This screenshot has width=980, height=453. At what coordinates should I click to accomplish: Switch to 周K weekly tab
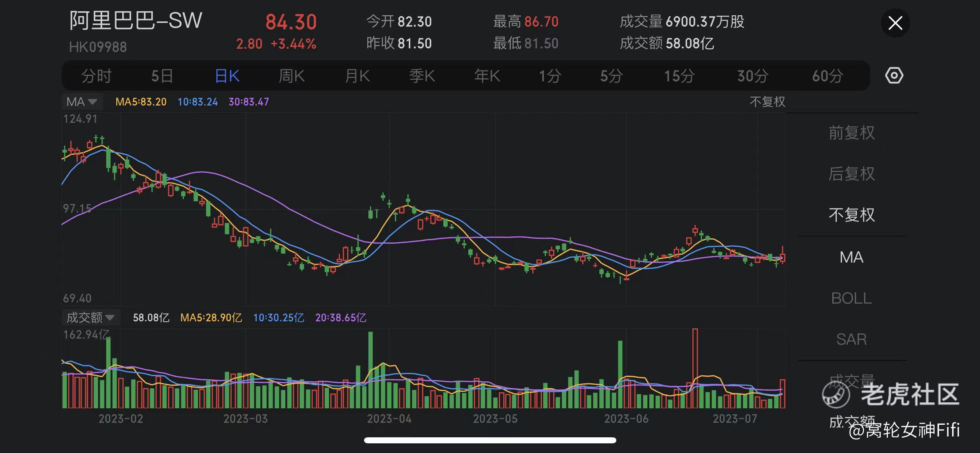point(292,76)
